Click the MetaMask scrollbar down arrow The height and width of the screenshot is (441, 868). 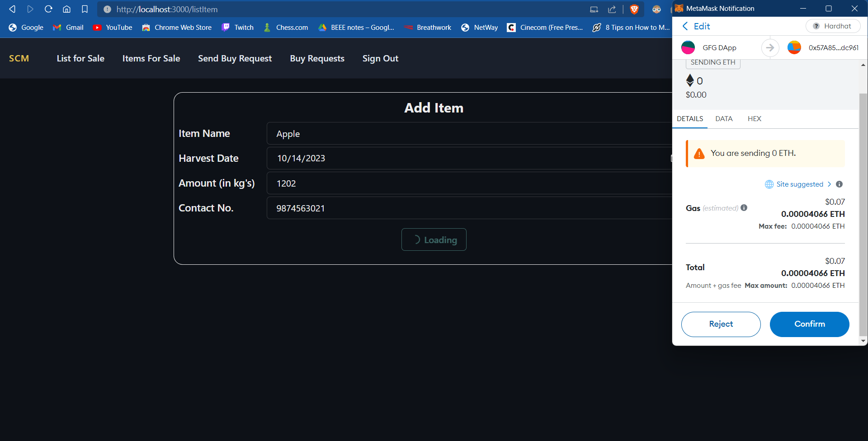[863, 341]
